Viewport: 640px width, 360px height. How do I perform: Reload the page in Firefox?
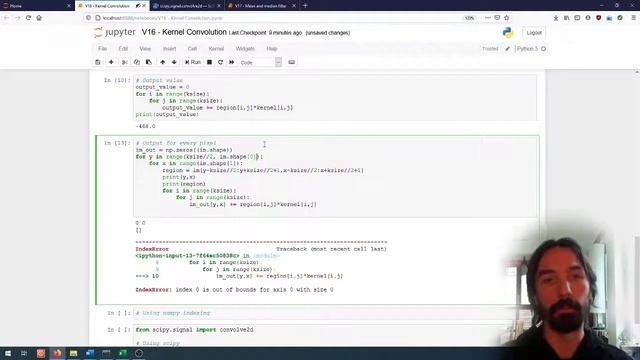(x=28, y=18)
